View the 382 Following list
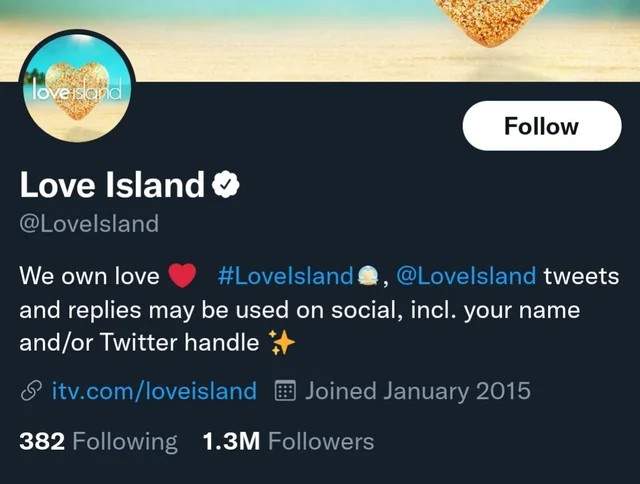 pos(98,442)
